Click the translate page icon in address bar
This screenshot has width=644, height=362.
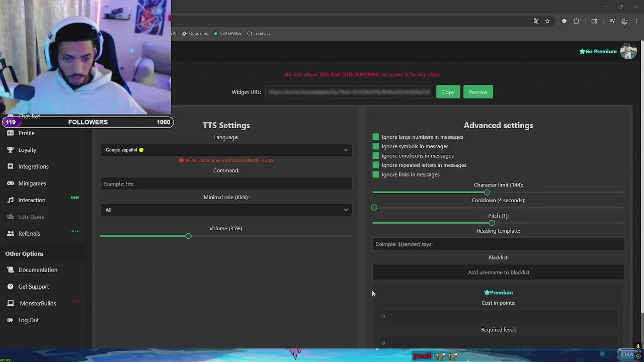tap(536, 21)
